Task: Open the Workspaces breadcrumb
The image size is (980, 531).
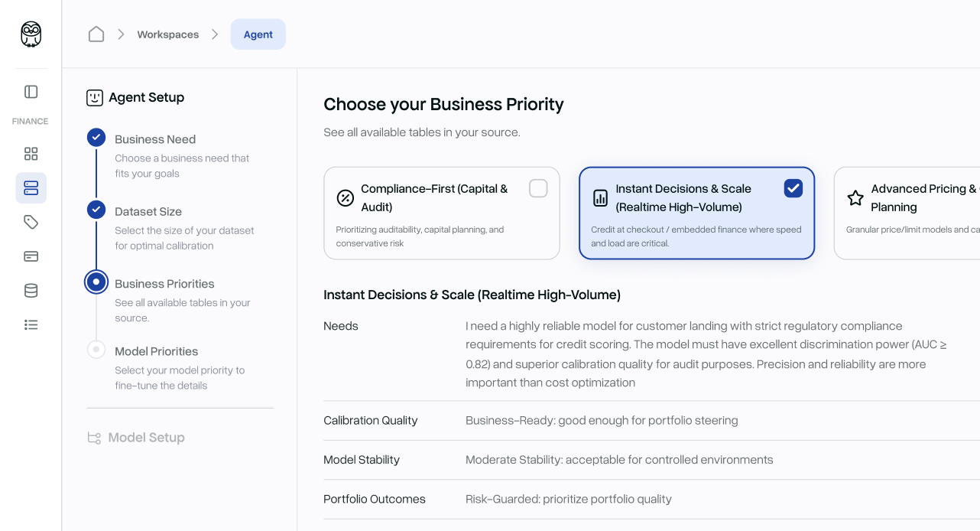Action: pyautogui.click(x=167, y=34)
